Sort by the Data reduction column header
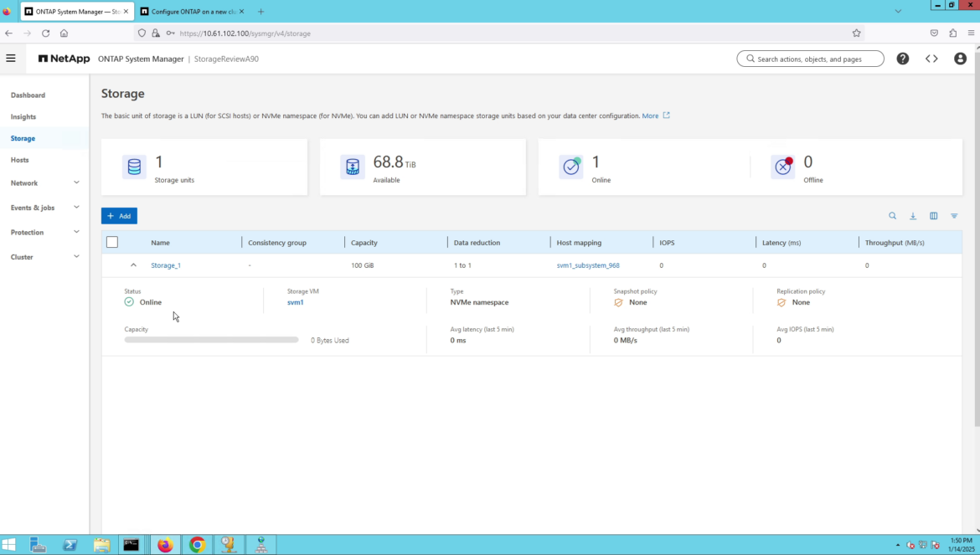 (x=477, y=242)
